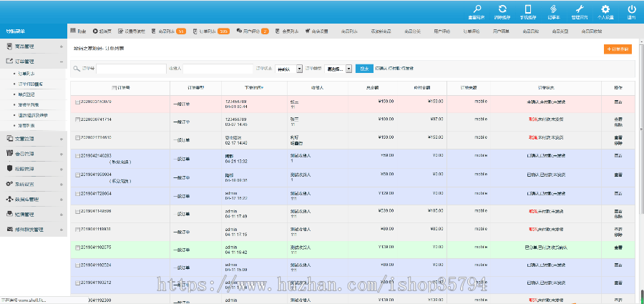This screenshot has height=304, width=644.
Task: Collapse 订单管理 with its minus sign
Action: (x=62, y=62)
